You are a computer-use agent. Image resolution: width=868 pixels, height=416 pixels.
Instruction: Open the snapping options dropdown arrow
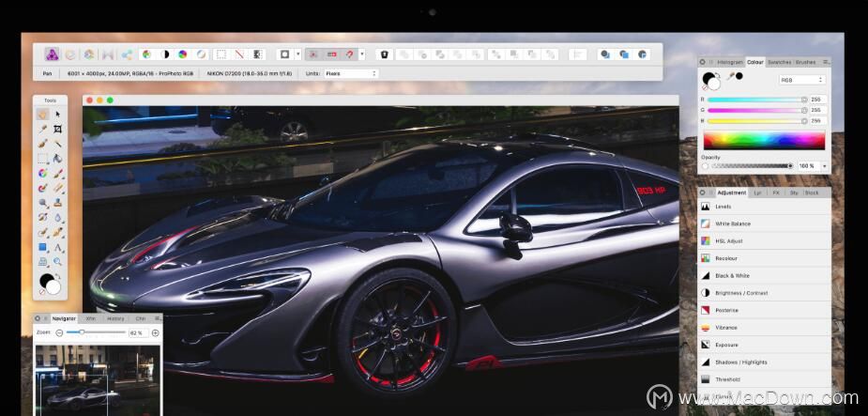362,54
